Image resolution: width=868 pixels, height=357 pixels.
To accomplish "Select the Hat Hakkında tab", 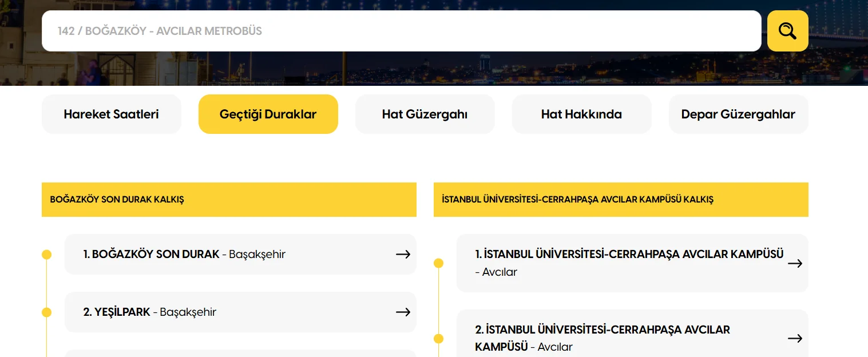I will [x=581, y=114].
